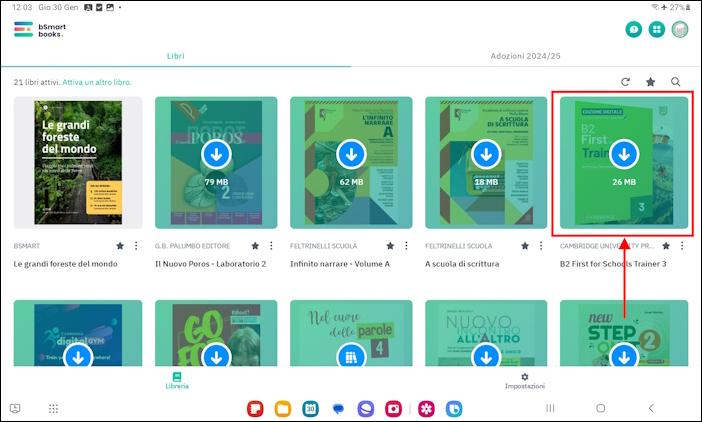Open the chat support icon

634,30
